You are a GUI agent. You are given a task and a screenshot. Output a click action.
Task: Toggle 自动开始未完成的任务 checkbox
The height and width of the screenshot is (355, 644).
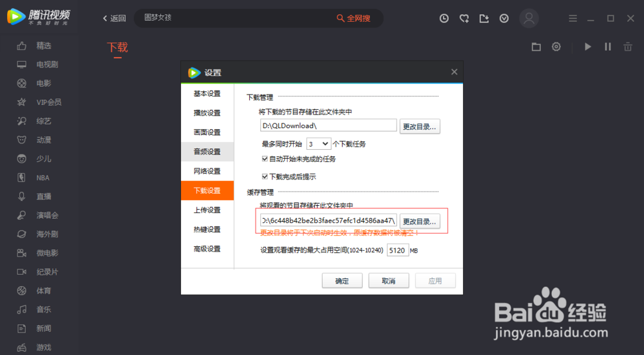265,159
